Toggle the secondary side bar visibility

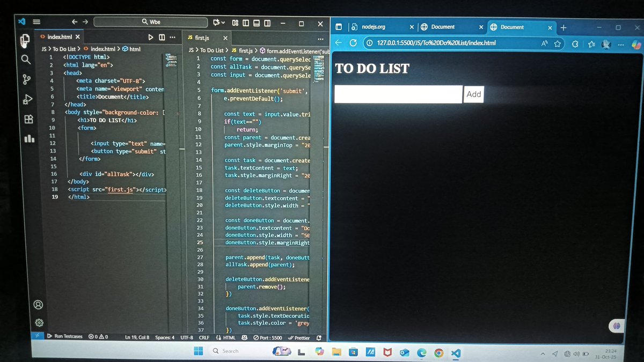[267, 23]
